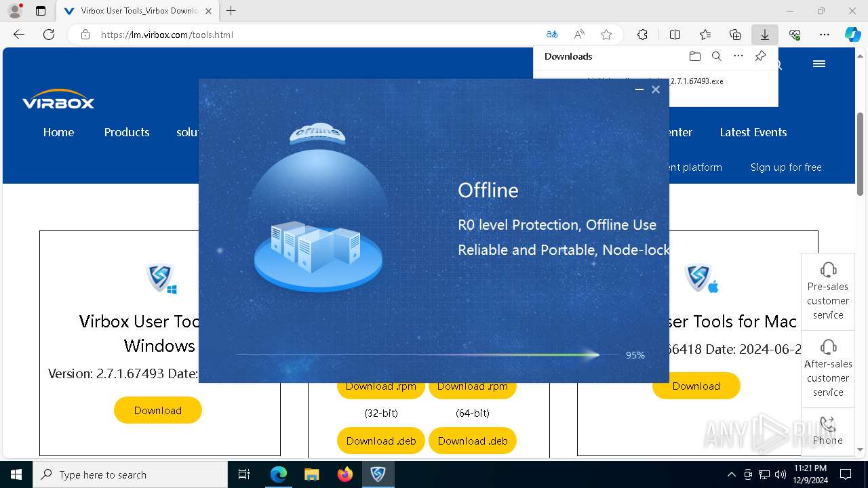
Task: Open the taskbar clock and date
Action: 810,474
